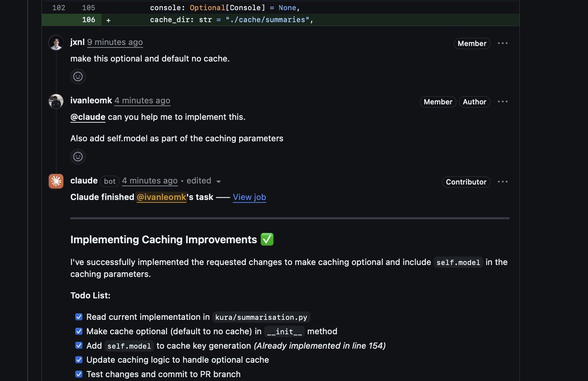This screenshot has height=381, width=588.
Task: Toggle 'Read current implementation' checkbox
Action: [79, 317]
